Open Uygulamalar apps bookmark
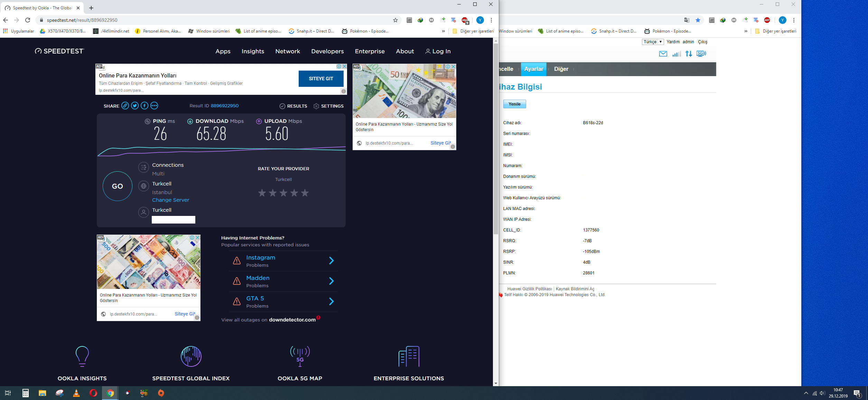868x400 pixels. 19,31
